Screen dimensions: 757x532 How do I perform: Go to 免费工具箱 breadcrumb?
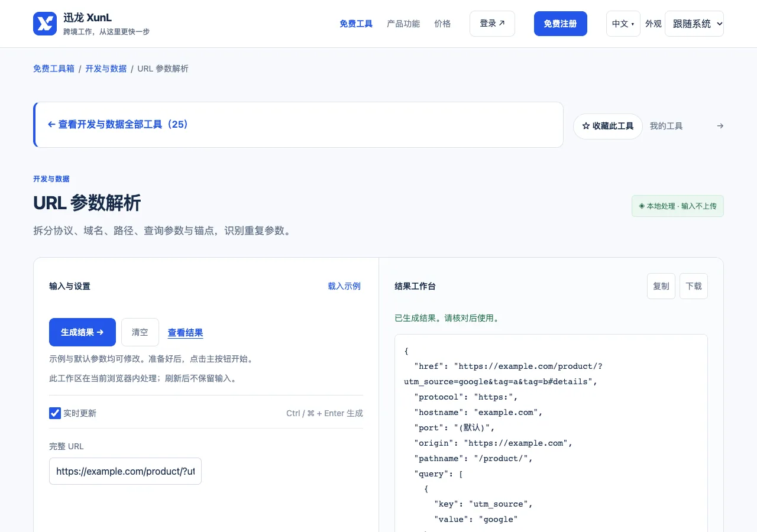pyautogui.click(x=54, y=69)
